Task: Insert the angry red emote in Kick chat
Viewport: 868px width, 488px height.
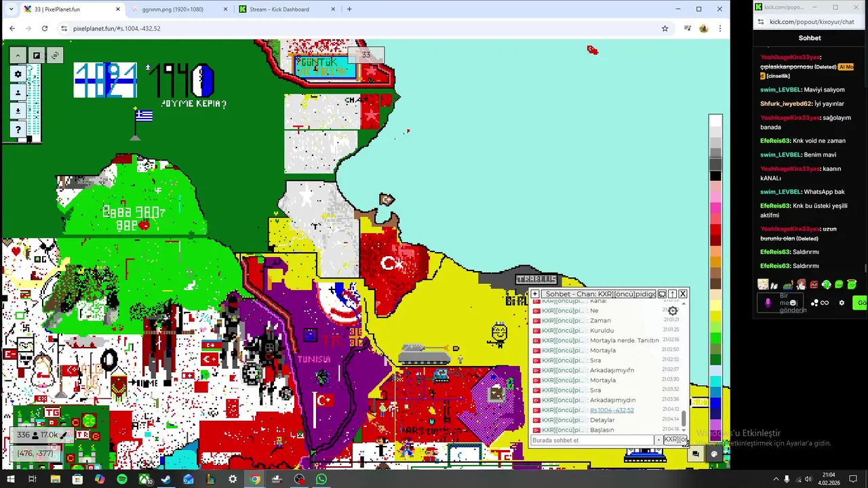Action: (x=814, y=285)
